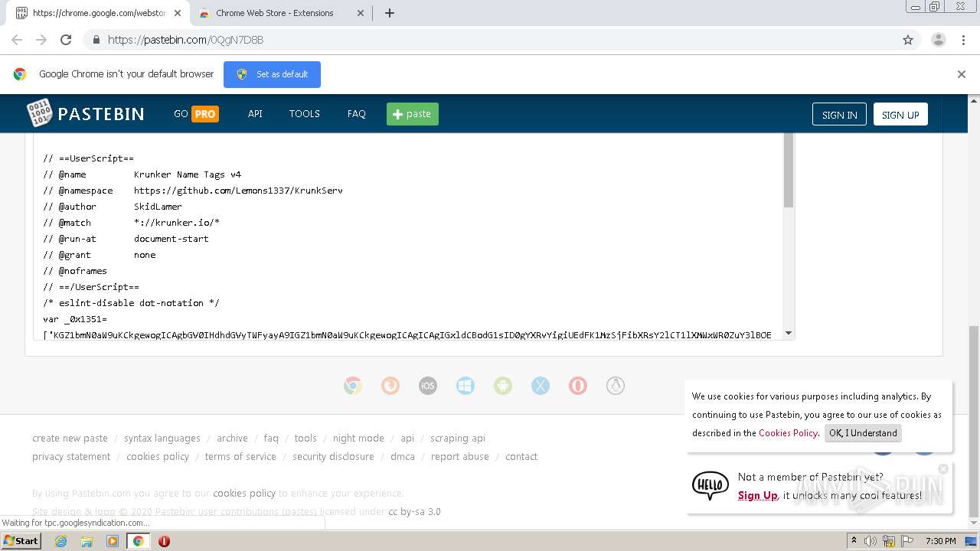The width and height of the screenshot is (980, 551).
Task: Open the media player taskbar icon
Action: [113, 541]
